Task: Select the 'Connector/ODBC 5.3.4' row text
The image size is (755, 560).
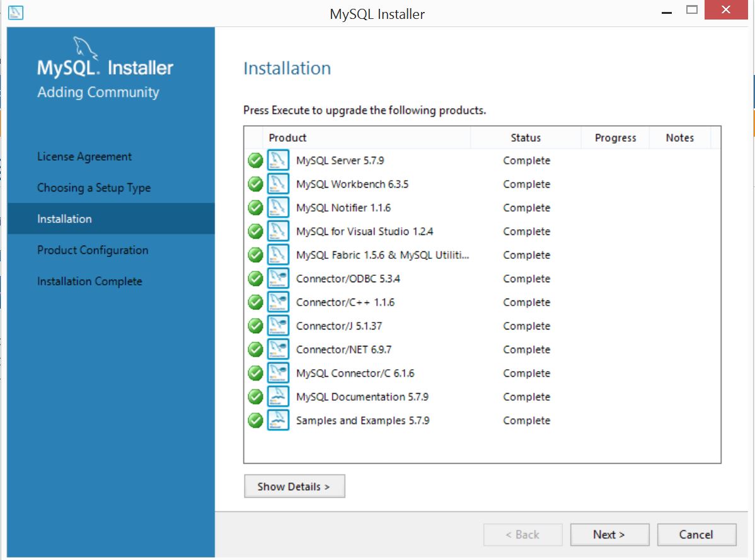Action: (x=348, y=278)
